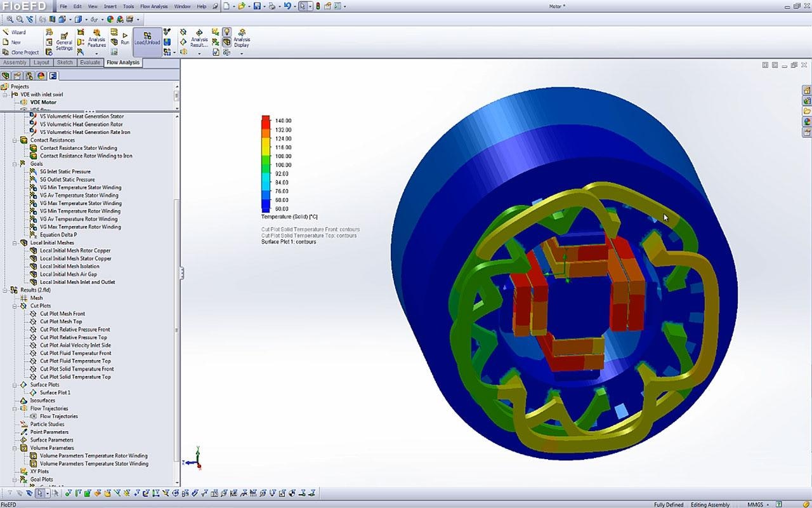The height and width of the screenshot is (508, 812).
Task: Click the panel splitter collapse handle
Action: coord(182,273)
